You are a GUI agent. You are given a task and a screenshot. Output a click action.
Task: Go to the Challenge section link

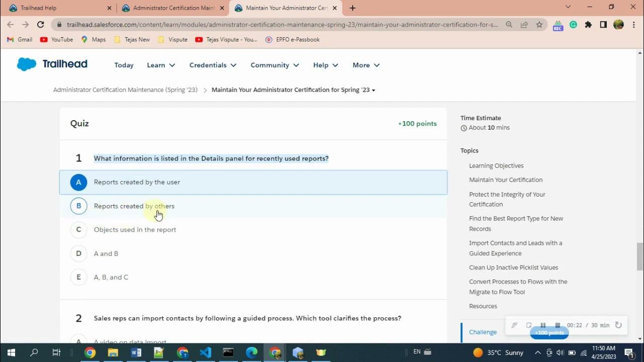pyautogui.click(x=483, y=332)
